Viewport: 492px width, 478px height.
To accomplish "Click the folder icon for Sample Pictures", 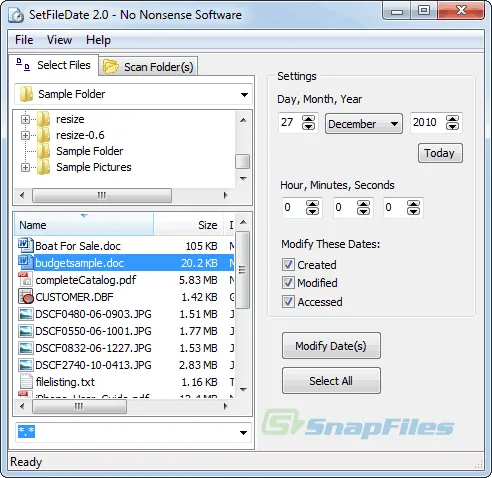I will coord(43,167).
